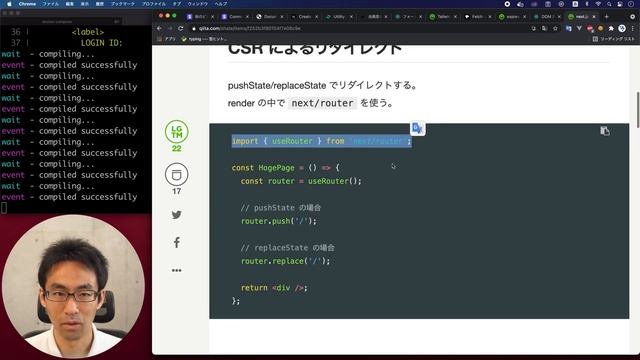Click the LGTM count 22
The width and height of the screenshot is (640, 360).
[x=176, y=149]
